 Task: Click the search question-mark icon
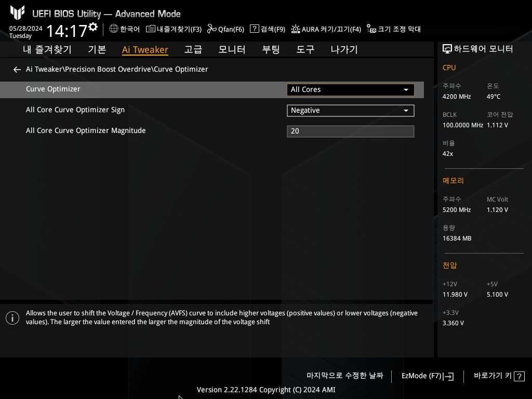pyautogui.click(x=255, y=29)
